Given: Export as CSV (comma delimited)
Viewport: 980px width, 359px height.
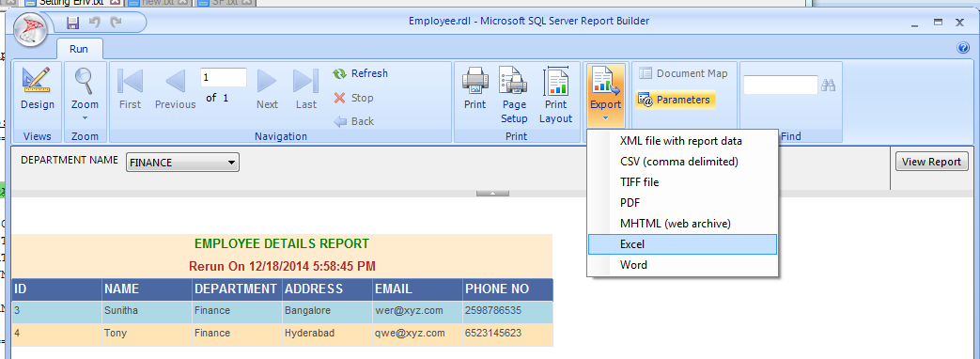Looking at the screenshot, I should tap(682, 162).
